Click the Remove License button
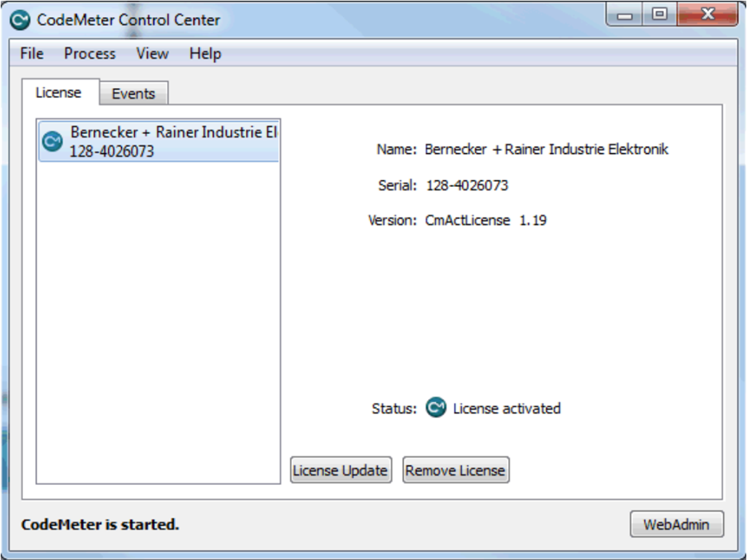This screenshot has width=747, height=560. point(455,470)
